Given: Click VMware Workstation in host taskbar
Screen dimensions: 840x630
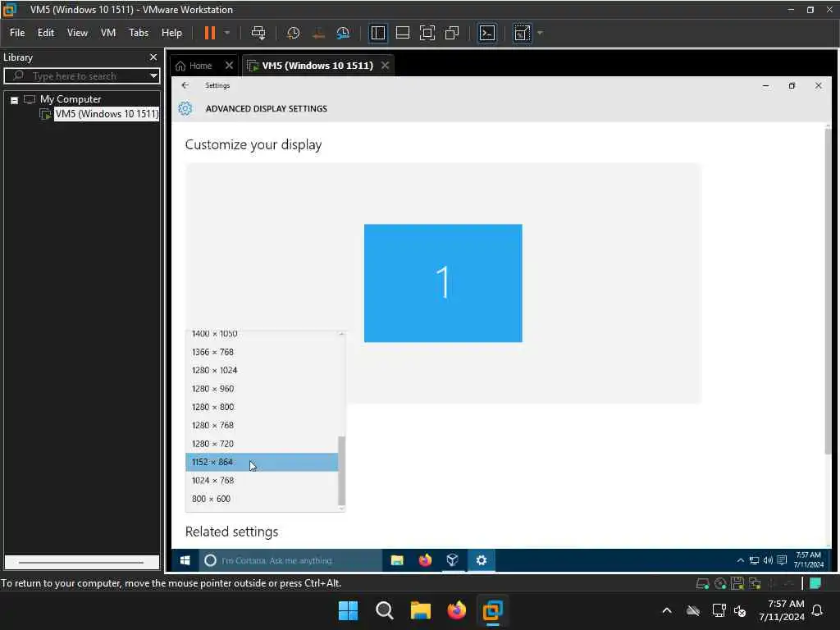Looking at the screenshot, I should click(492, 610).
